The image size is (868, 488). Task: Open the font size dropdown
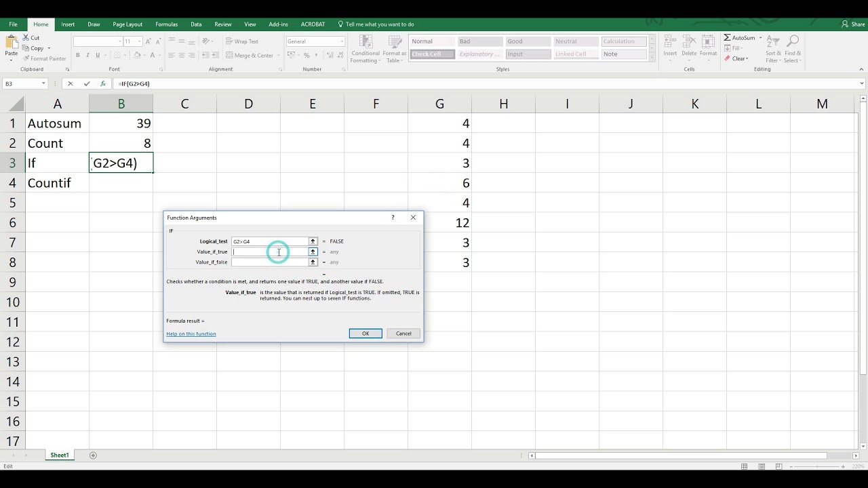(x=139, y=41)
